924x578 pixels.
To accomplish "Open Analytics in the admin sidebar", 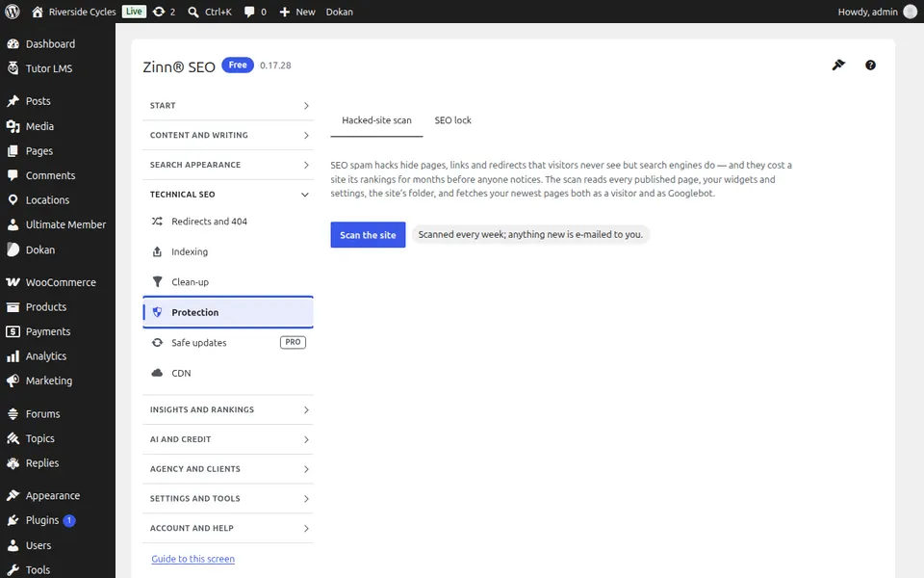I will 58,356.
